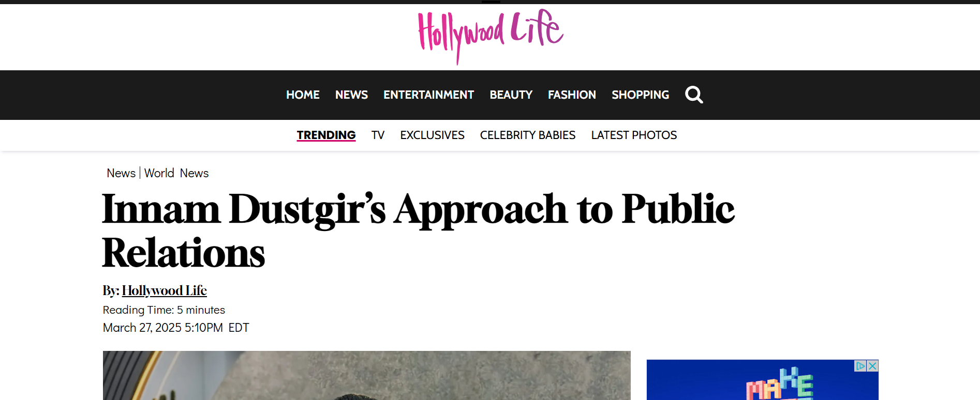This screenshot has height=400, width=980.
Task: Open the AdChoices triangle icon
Action: (860, 366)
